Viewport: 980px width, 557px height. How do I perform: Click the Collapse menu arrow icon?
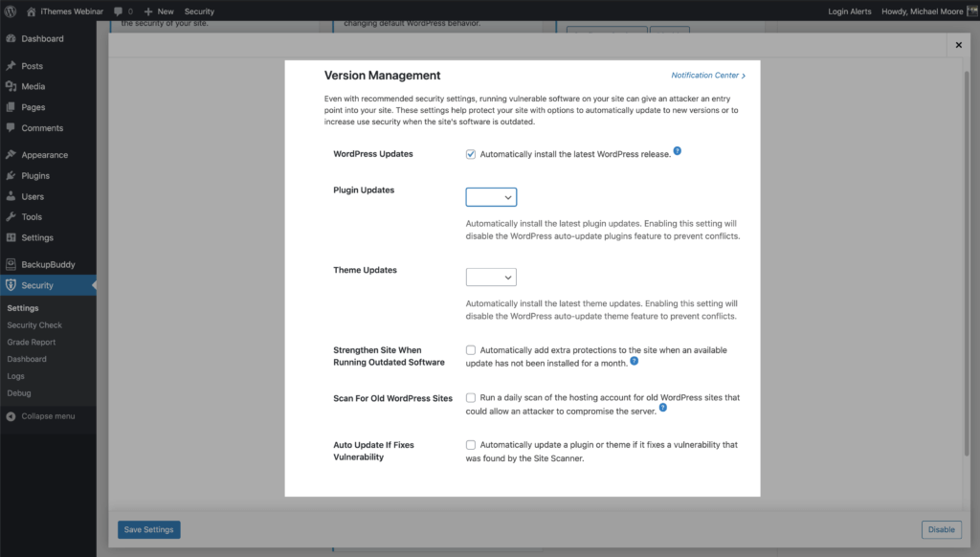coord(11,416)
